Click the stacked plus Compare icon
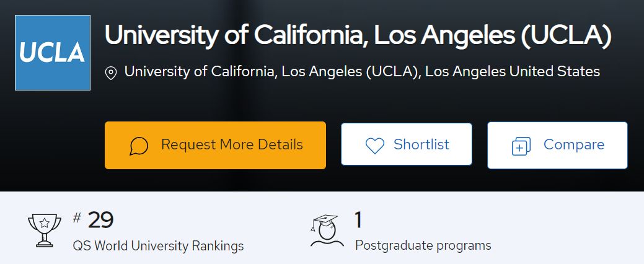Image resolution: width=644 pixels, height=264 pixels. point(521,146)
